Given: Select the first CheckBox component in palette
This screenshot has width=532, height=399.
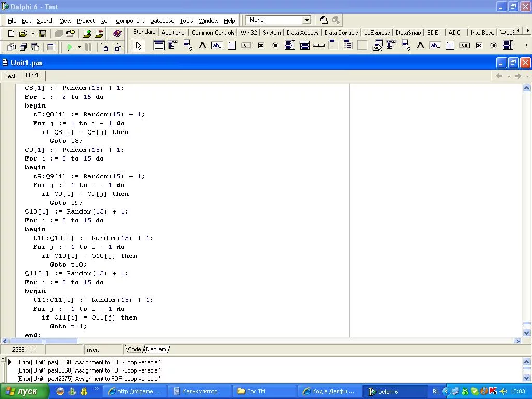Looking at the screenshot, I should tap(261, 46).
